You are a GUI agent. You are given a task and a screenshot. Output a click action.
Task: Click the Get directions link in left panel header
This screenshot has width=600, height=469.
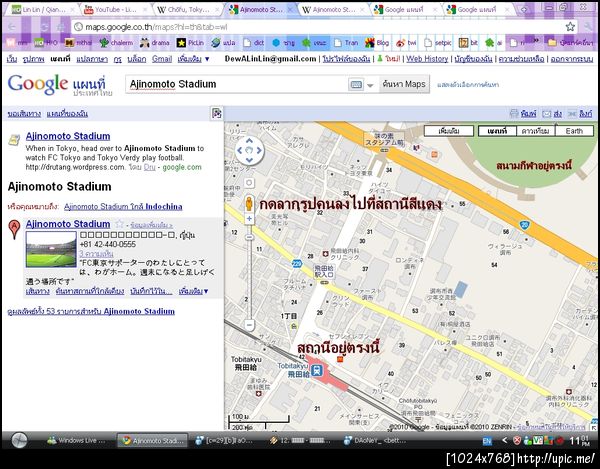(x=24, y=114)
